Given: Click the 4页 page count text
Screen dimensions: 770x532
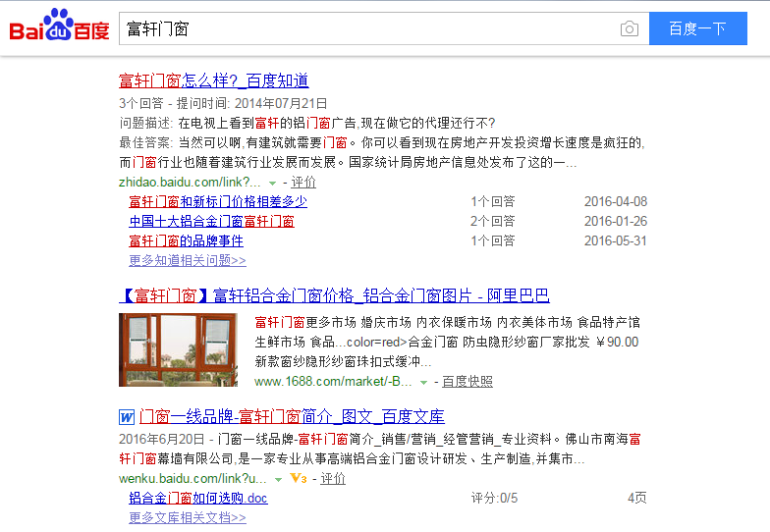Looking at the screenshot, I should click(636, 499).
